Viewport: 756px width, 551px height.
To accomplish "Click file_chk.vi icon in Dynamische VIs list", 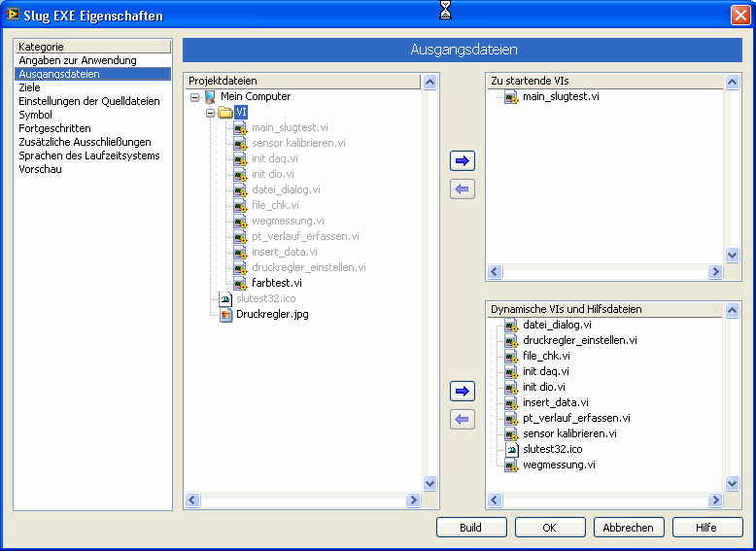I will [x=511, y=357].
